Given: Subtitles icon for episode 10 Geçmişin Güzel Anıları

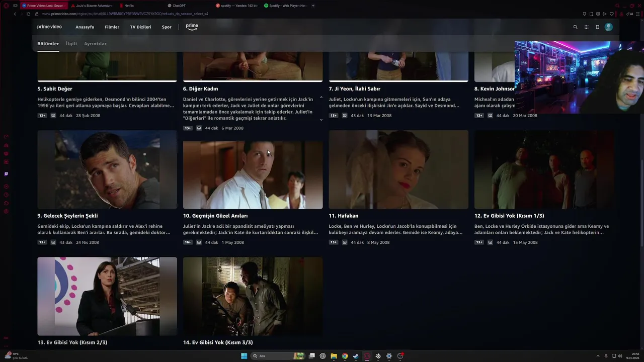Looking at the screenshot, I should 199,242.
